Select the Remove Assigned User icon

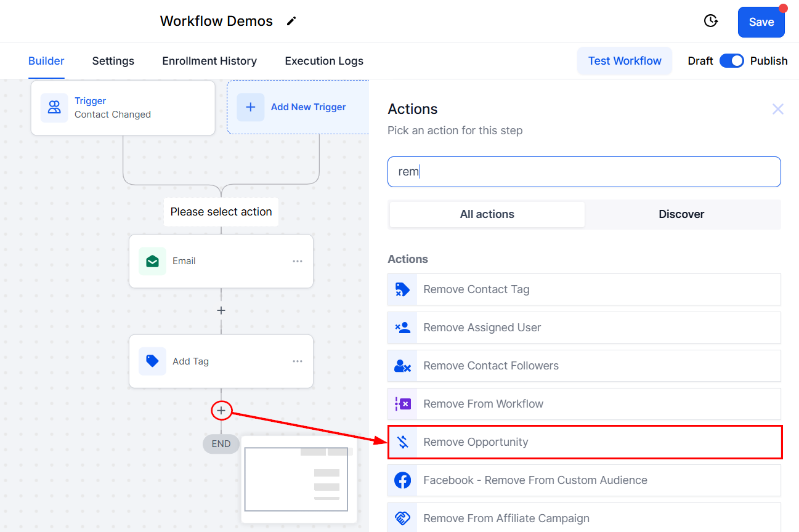point(402,328)
